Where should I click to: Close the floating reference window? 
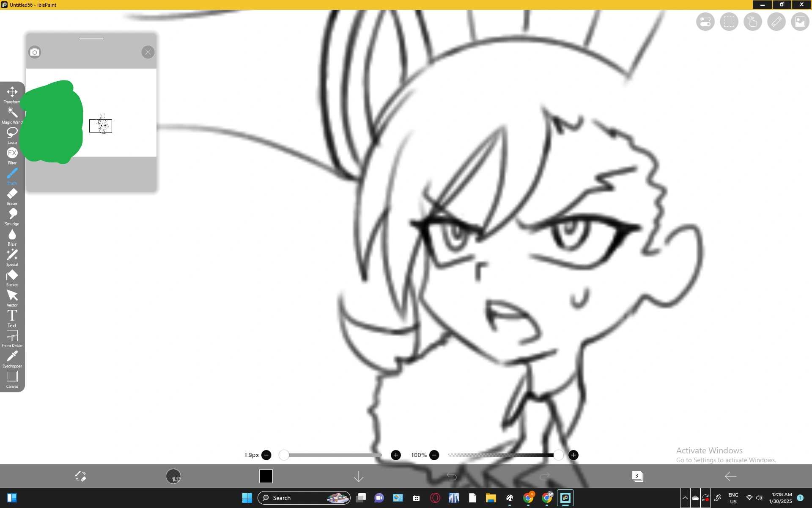(x=148, y=52)
